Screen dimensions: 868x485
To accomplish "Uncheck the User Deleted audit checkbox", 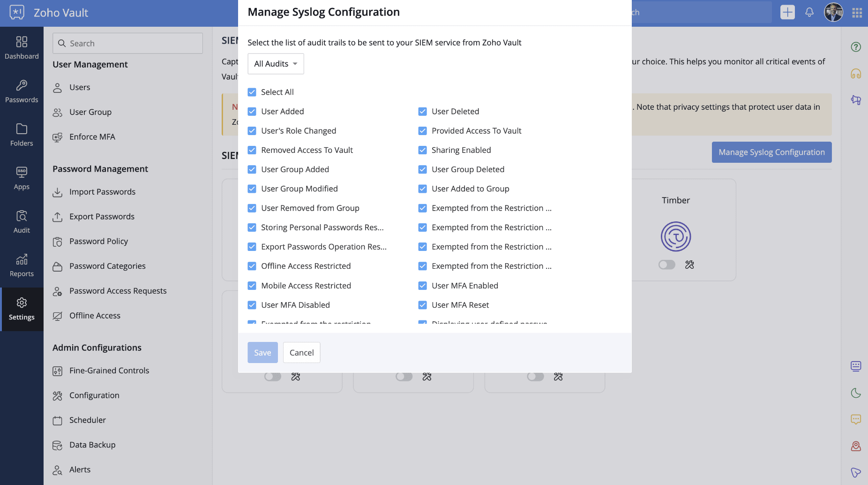I will pyautogui.click(x=423, y=111).
